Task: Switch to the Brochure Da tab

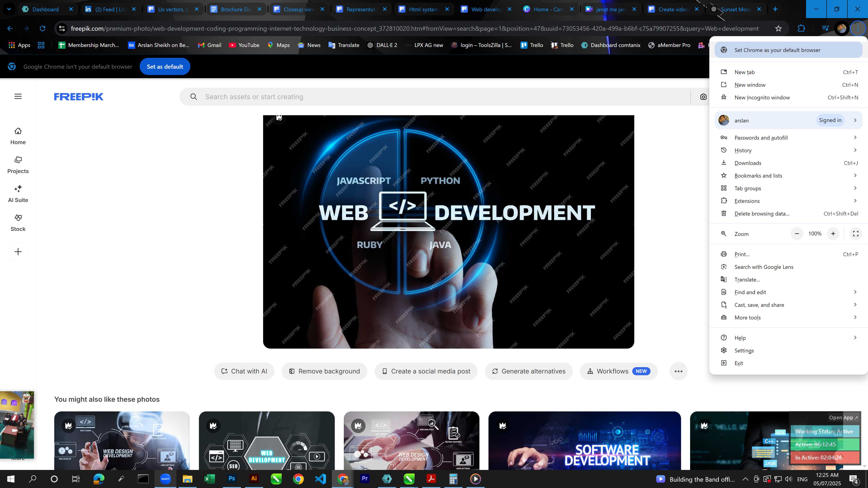Action: (236, 9)
